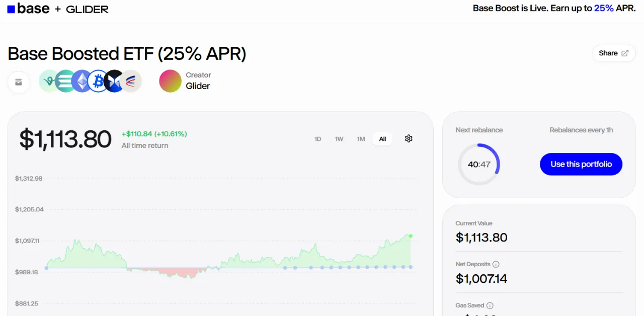The width and height of the screenshot is (644, 316).
Task: Click the Share button
Action: click(x=613, y=53)
